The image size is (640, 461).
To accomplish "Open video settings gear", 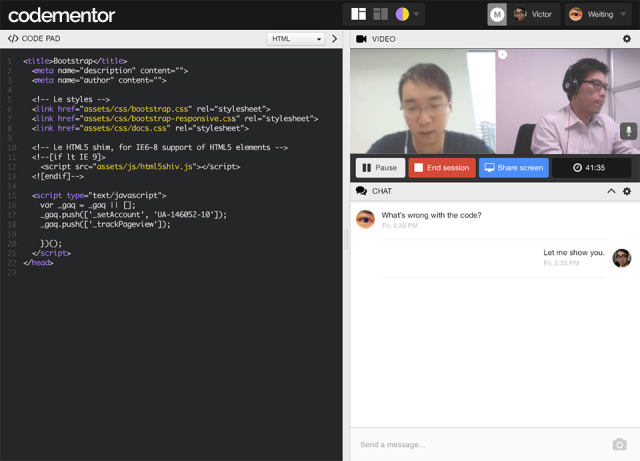I will [627, 39].
